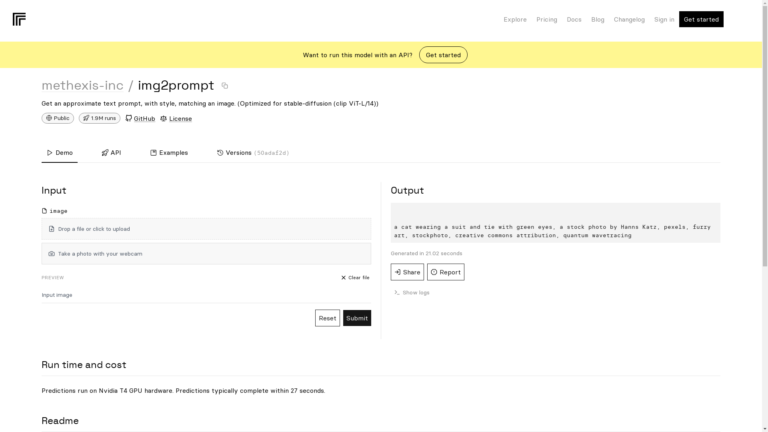This screenshot has width=768, height=432.
Task: Switch to the API tab
Action: (111, 153)
